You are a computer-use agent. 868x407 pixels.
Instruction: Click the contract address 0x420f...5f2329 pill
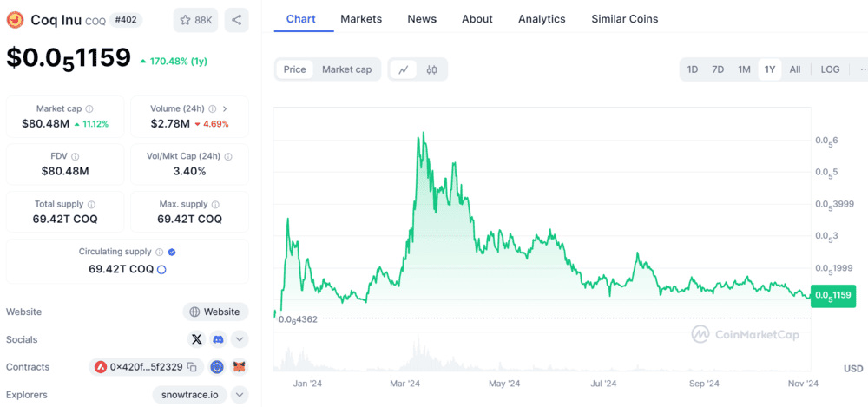[146, 366]
